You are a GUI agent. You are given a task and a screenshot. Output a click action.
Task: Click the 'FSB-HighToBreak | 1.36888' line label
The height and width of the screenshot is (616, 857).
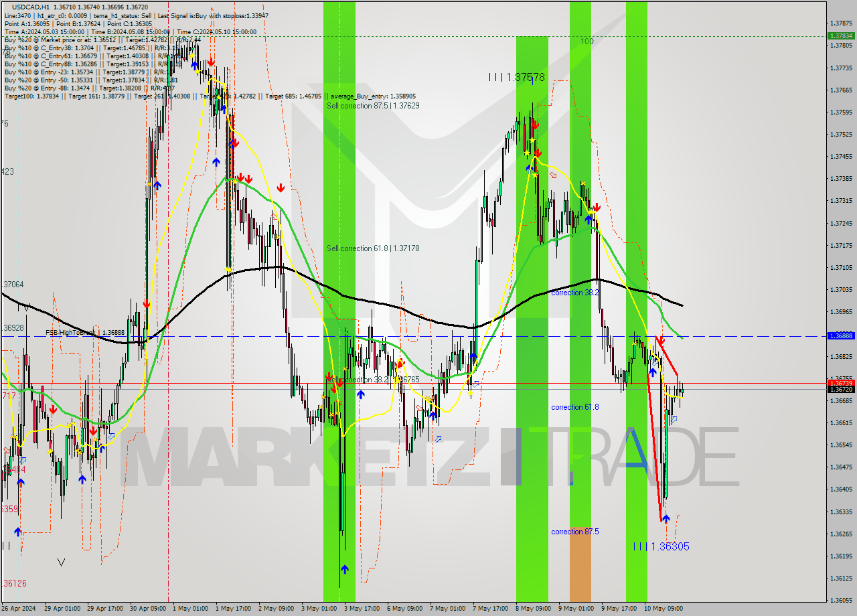[85, 332]
